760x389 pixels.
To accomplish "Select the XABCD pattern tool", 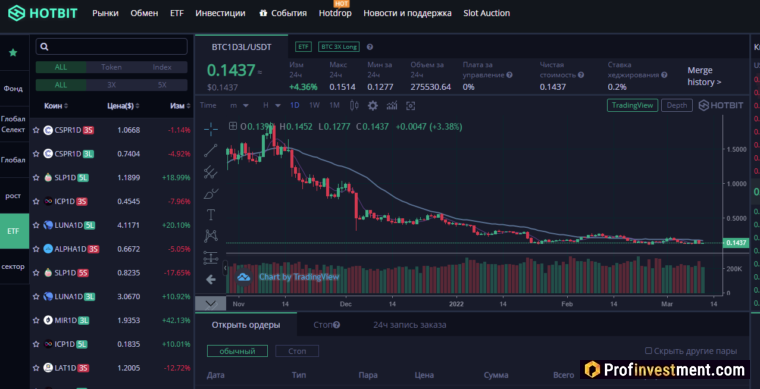I will click(210, 236).
